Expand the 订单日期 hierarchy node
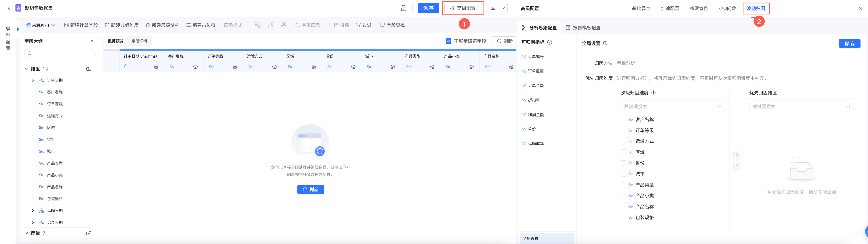The width and height of the screenshot is (868, 244). (x=33, y=80)
